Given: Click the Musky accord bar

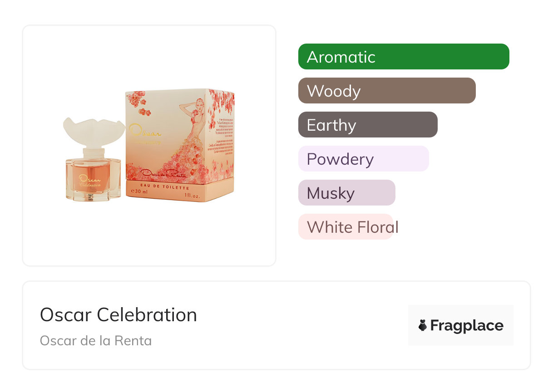Looking at the screenshot, I should [x=346, y=193].
